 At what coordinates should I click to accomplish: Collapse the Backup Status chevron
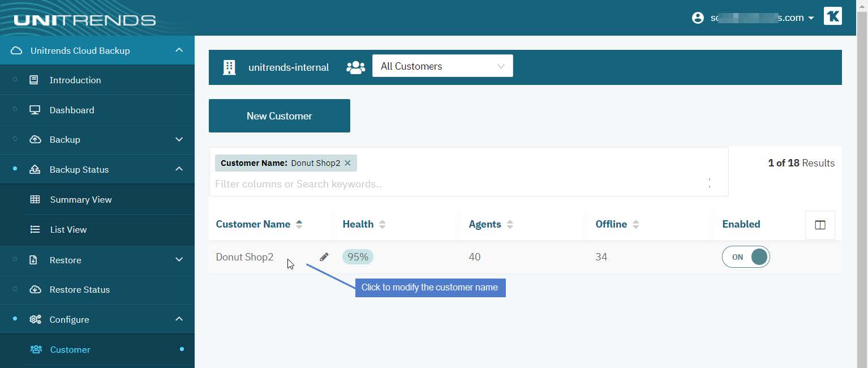[x=179, y=169]
